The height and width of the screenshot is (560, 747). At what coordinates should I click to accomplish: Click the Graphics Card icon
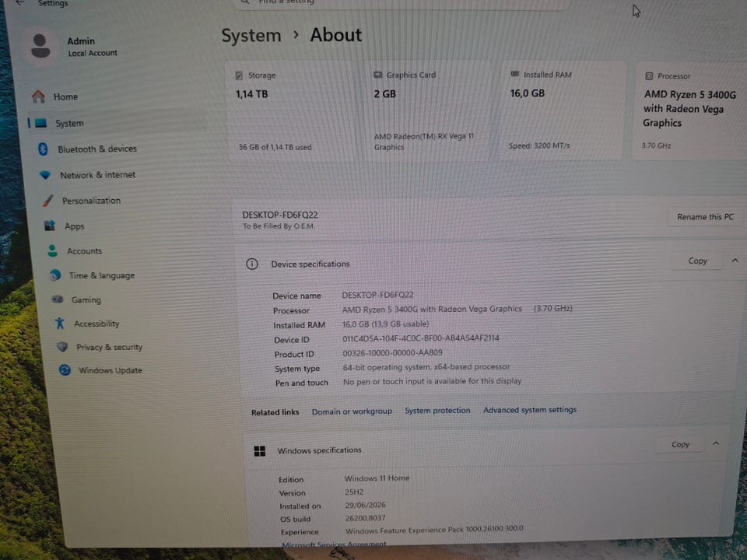tap(378, 75)
